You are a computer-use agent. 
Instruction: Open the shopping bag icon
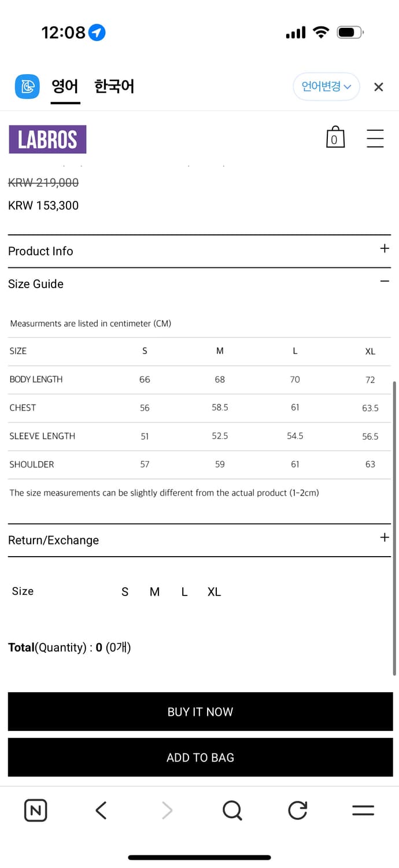click(x=335, y=138)
